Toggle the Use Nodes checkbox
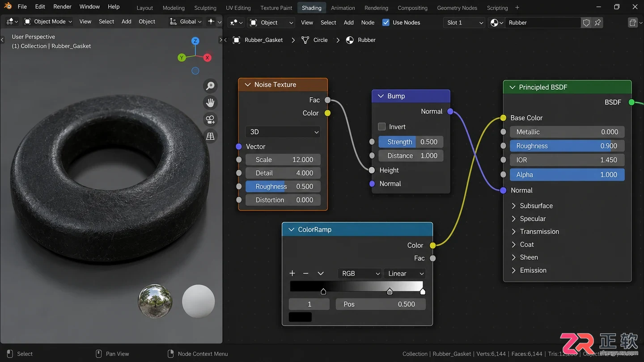The image size is (644, 362). [386, 22]
